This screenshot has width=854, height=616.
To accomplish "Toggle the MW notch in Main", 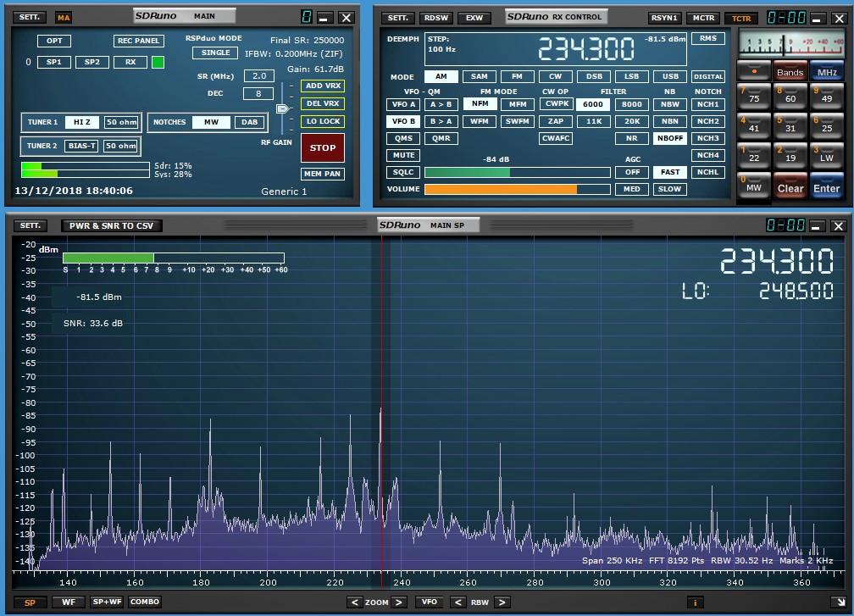I will (x=211, y=122).
